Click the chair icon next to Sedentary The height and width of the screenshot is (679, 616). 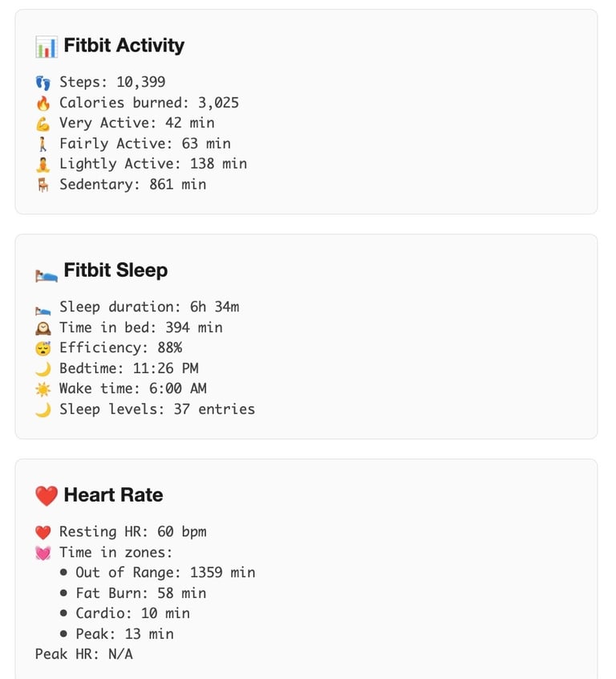tap(43, 185)
